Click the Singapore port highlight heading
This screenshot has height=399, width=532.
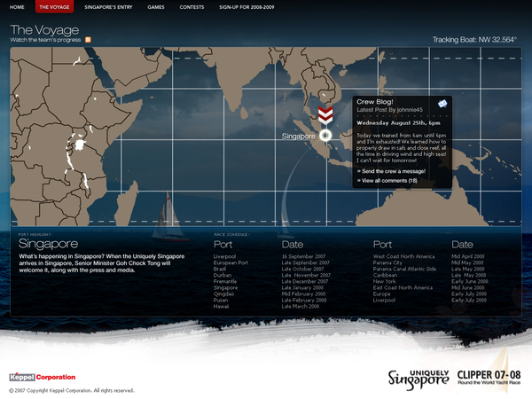coord(48,244)
